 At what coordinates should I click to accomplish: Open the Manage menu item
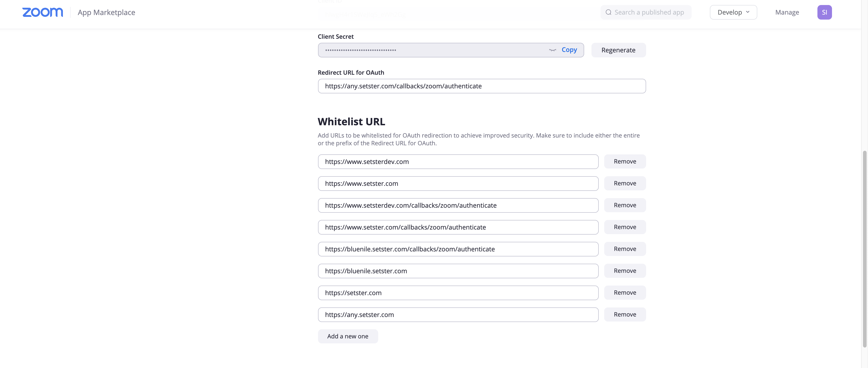click(x=787, y=13)
